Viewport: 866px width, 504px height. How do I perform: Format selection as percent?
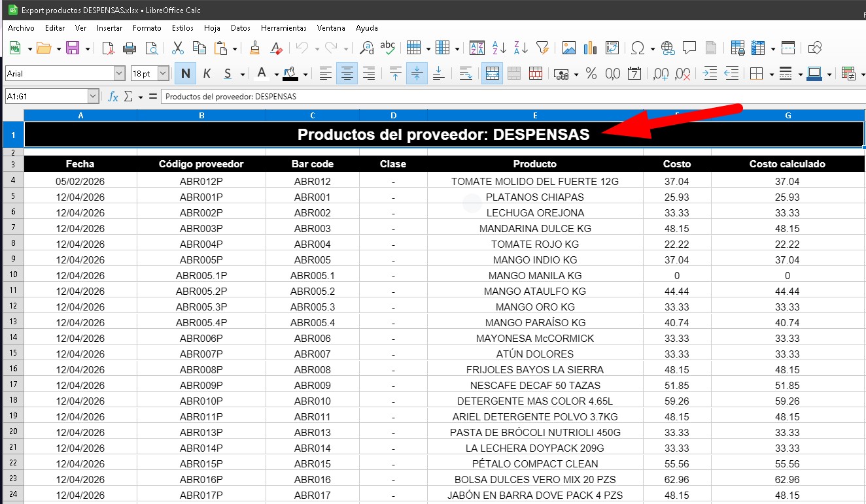coord(591,73)
